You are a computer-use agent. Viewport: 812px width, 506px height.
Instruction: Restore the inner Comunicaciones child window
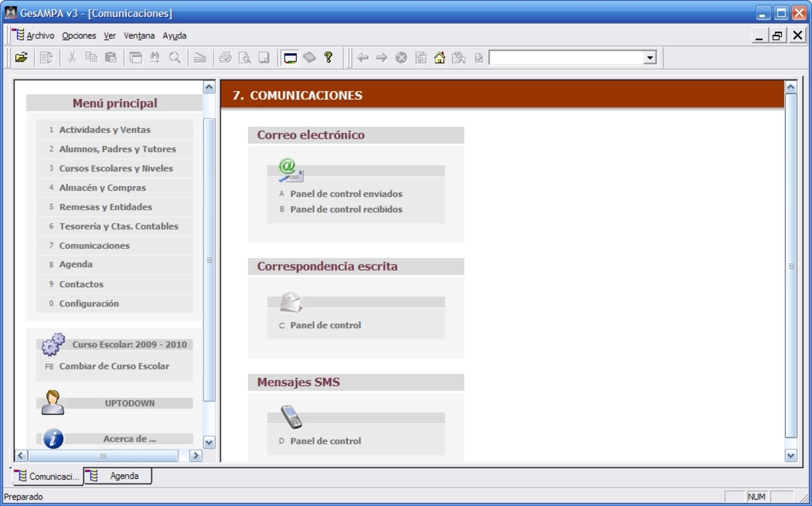click(778, 35)
